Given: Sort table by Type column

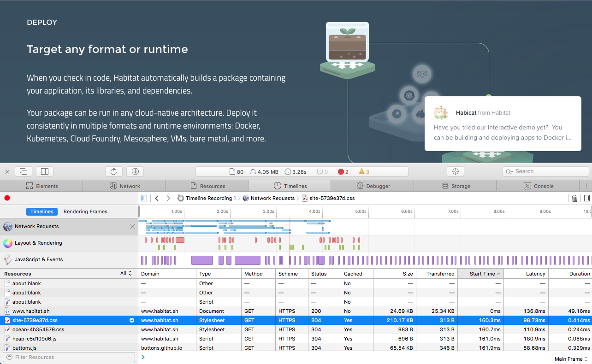Looking at the screenshot, I should coord(219,274).
